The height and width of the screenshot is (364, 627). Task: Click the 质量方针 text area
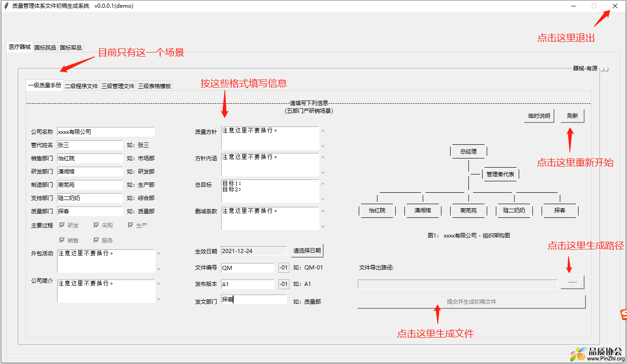coord(270,138)
